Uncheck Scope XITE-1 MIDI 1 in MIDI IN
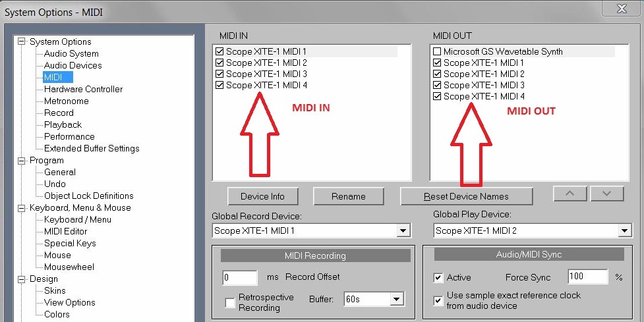 tap(220, 51)
